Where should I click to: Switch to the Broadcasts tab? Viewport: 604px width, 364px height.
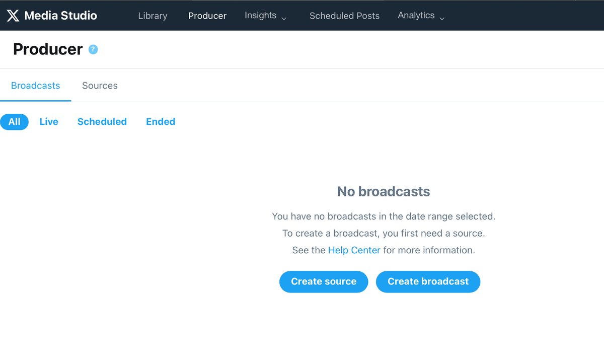pos(35,86)
